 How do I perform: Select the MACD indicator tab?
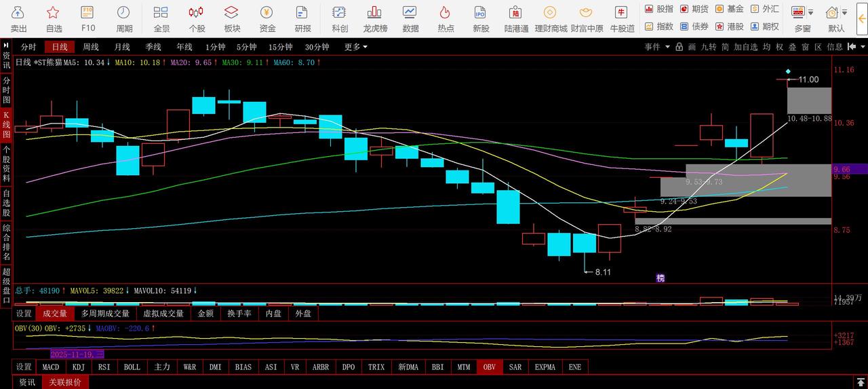[51, 367]
